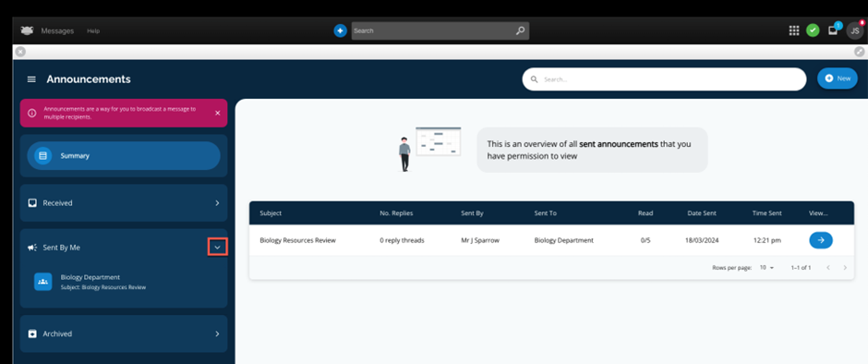Click the Sent By Me label
This screenshot has height=364, width=868.
point(62,248)
